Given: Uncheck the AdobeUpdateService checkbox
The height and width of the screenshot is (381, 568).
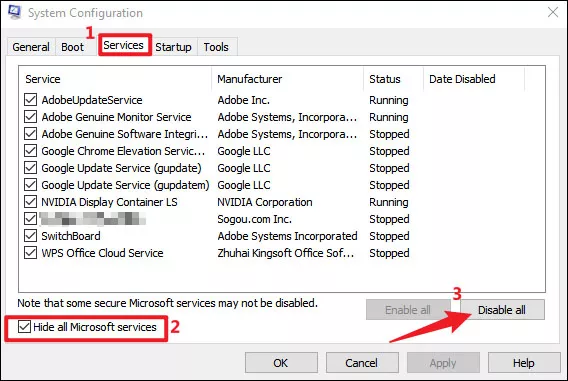Looking at the screenshot, I should pyautogui.click(x=30, y=100).
